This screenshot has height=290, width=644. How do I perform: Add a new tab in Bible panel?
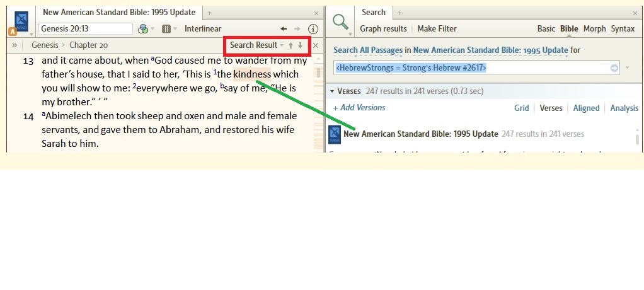(x=209, y=13)
